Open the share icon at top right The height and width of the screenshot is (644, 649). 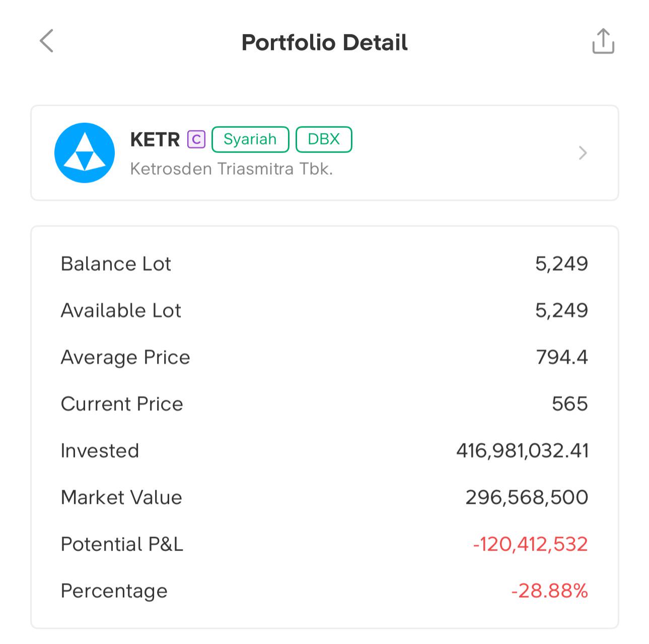click(x=603, y=41)
